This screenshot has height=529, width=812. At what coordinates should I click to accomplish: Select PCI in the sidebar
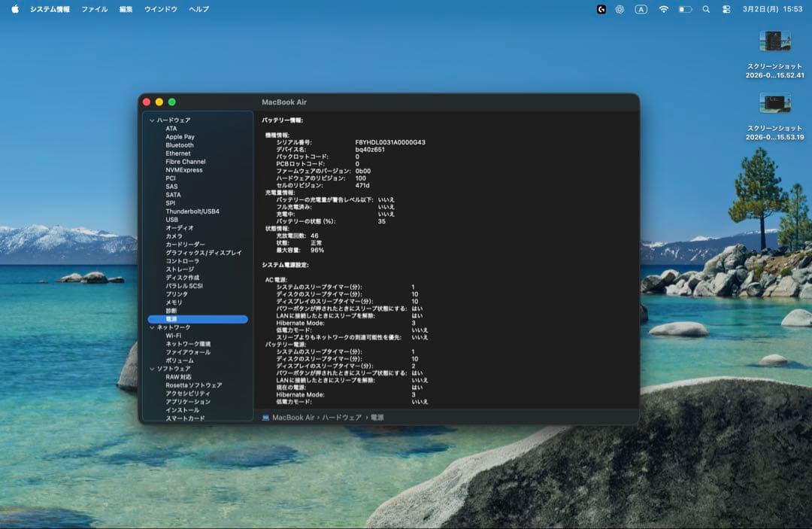(171, 178)
